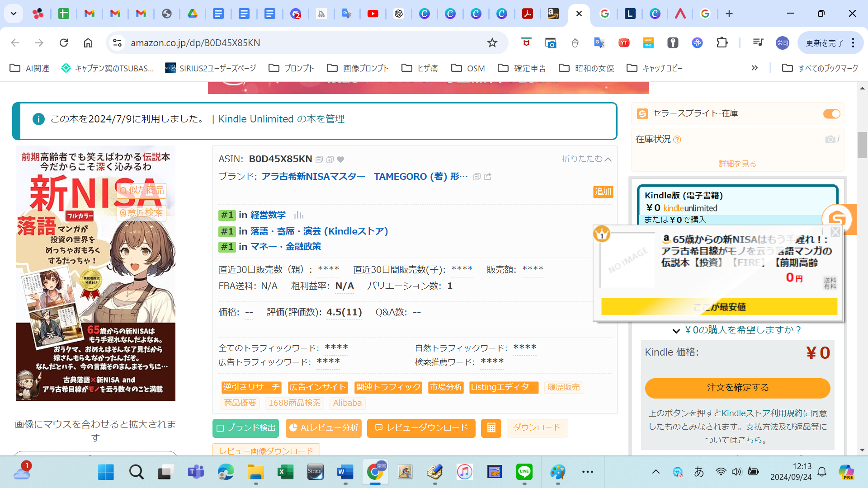Show hidden system tray icons
This screenshot has height=488, width=868.
point(656,472)
